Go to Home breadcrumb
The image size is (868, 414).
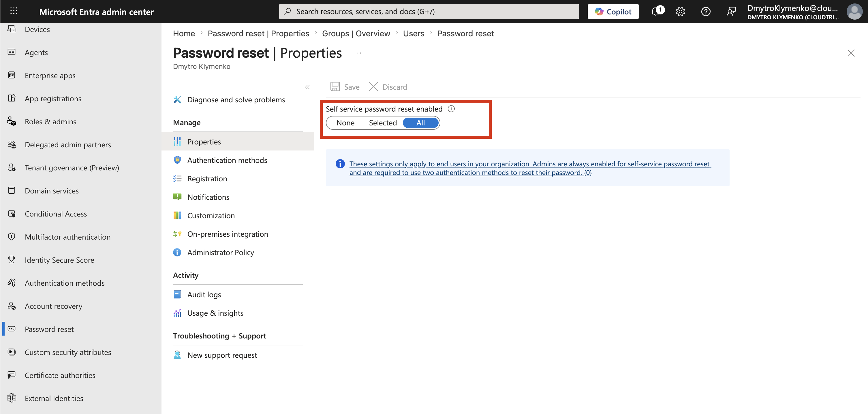[x=184, y=33]
